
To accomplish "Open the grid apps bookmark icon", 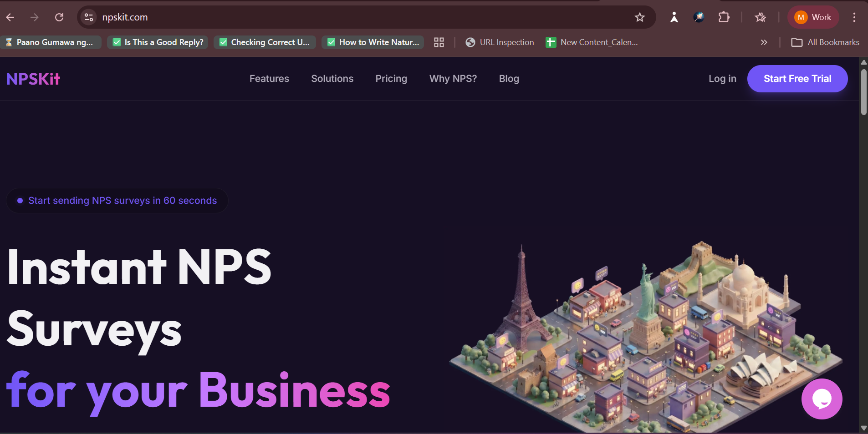I will click(439, 42).
